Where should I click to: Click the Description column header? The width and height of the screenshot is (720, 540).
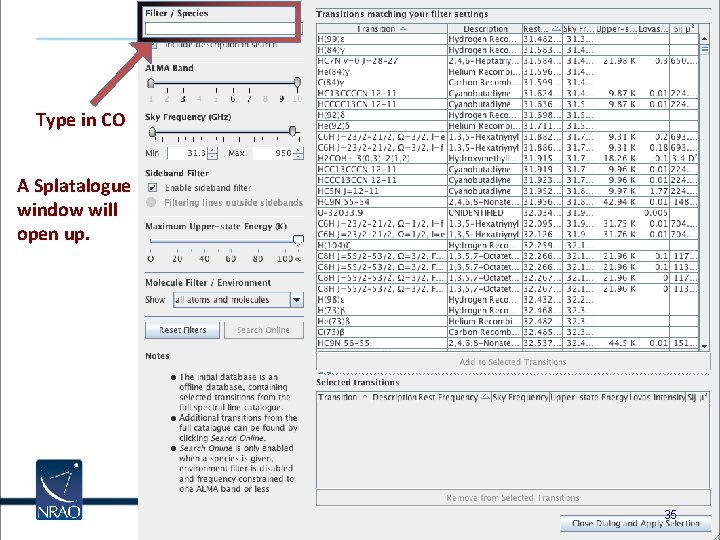click(485, 29)
